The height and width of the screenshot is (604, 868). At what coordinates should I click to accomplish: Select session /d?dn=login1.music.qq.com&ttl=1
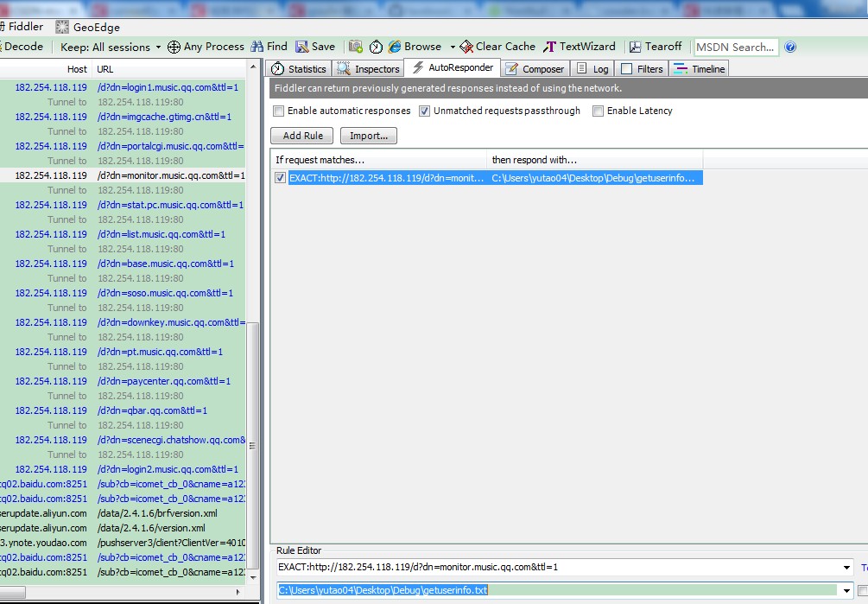(x=123, y=87)
